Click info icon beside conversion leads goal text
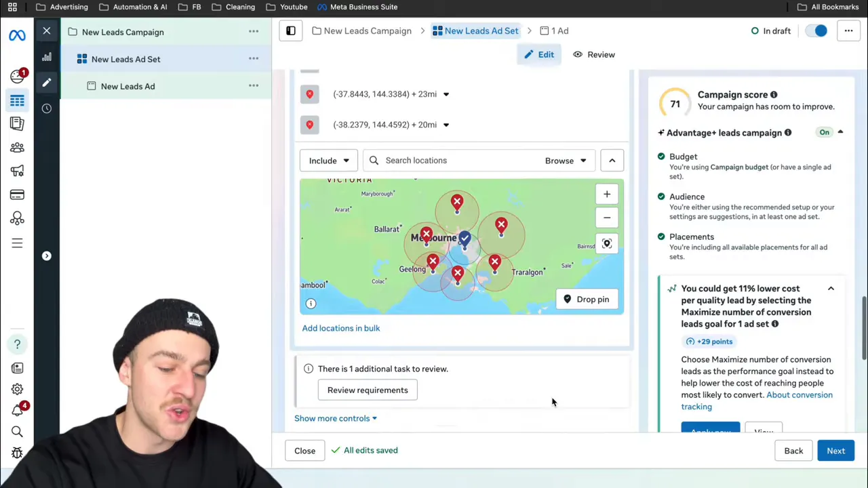Image resolution: width=868 pixels, height=488 pixels. [774, 324]
